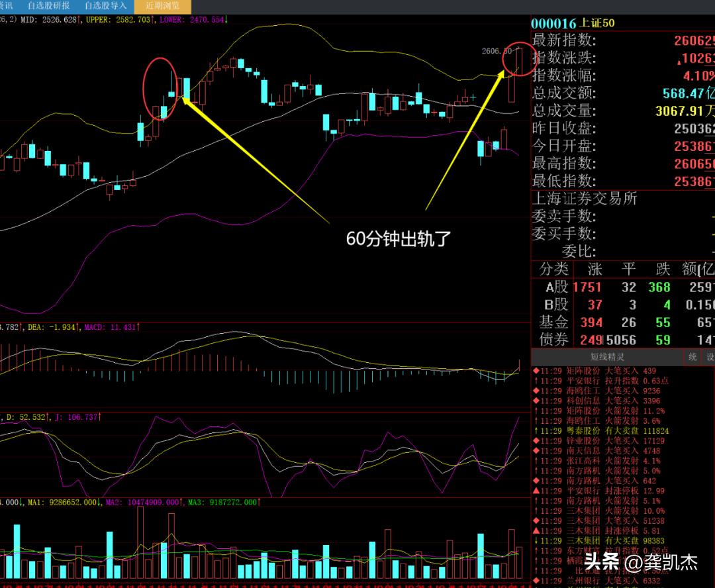Click the 60分钟出轨了 annotation text

click(399, 239)
